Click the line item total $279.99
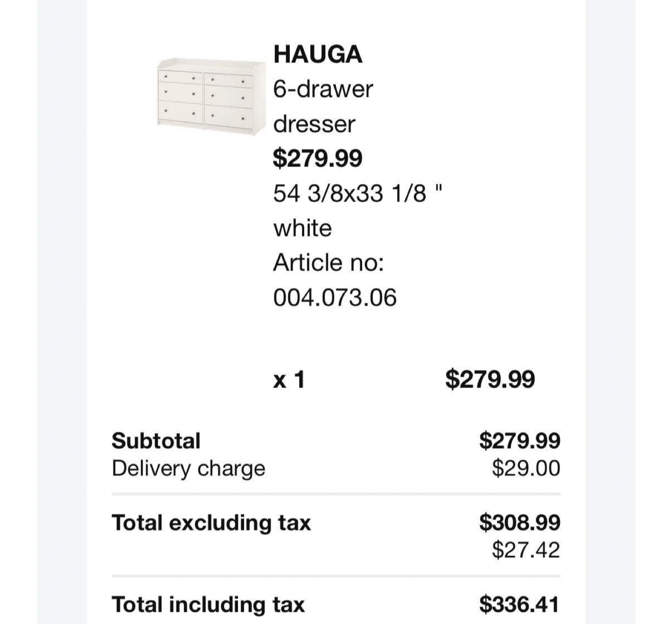 [490, 379]
